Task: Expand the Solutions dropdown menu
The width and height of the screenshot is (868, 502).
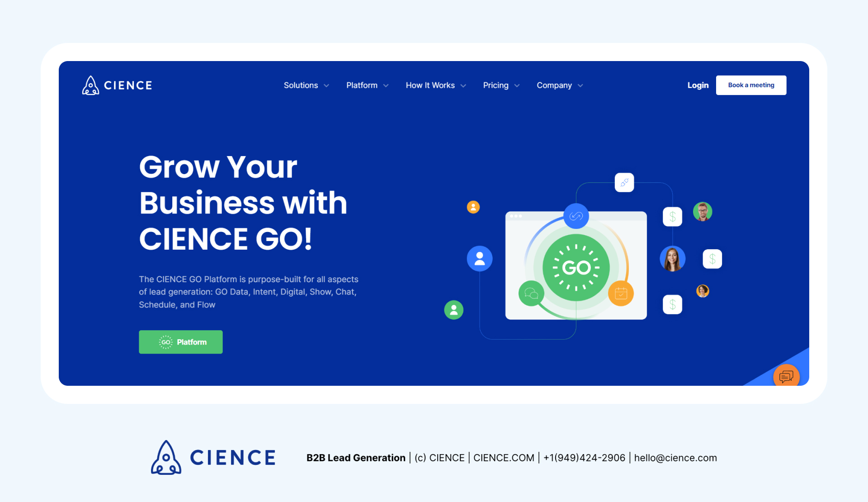Action: (306, 85)
